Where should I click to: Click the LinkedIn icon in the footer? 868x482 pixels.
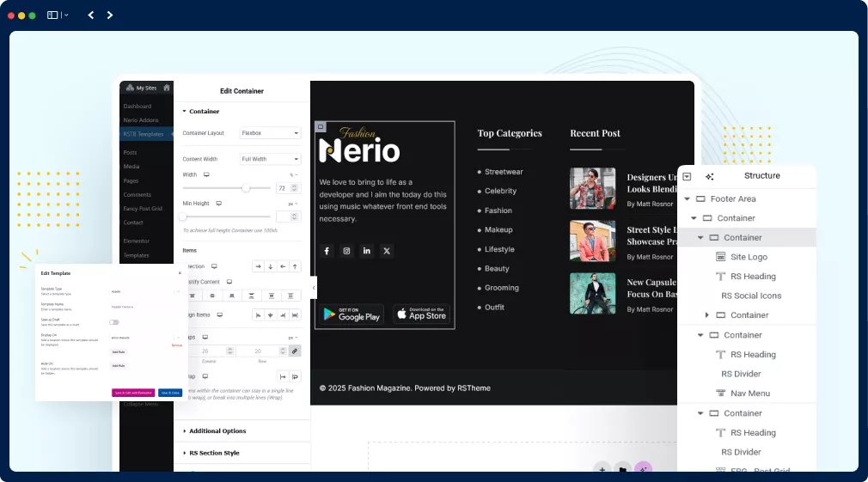coord(366,251)
